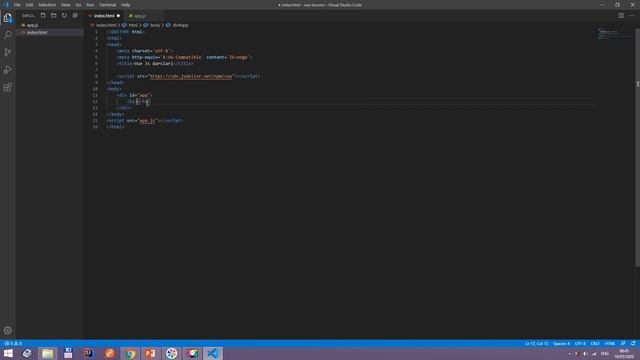
Task: Open the Help menu
Action: (125, 5)
